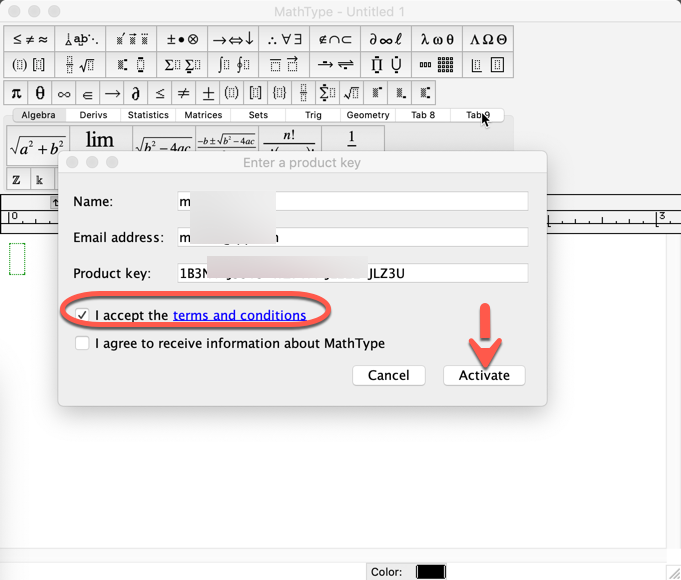
Task: Insert the n! fraction expression
Action: [290, 139]
